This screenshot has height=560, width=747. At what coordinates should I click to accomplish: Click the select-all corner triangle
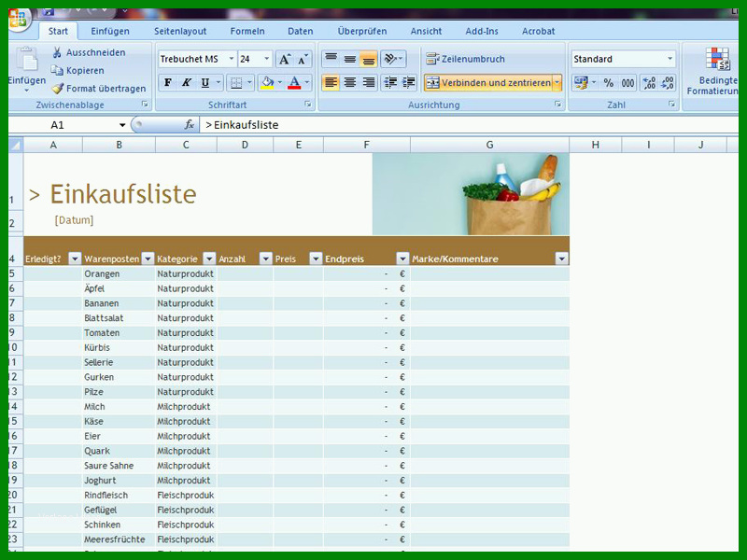[16, 145]
